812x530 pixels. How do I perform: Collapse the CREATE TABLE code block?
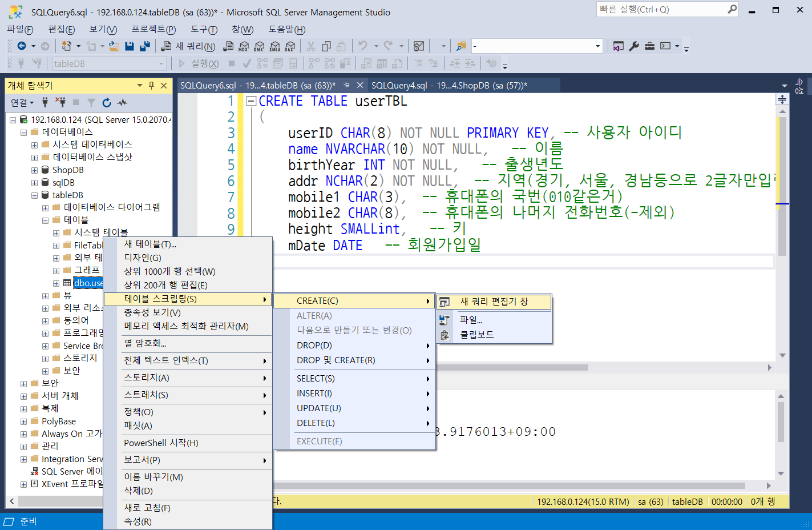pos(251,101)
